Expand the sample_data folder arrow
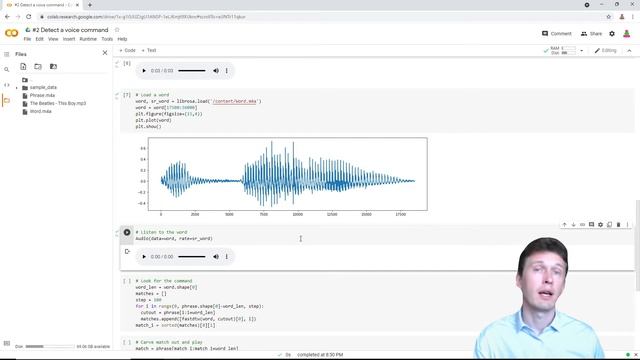The image size is (640, 360). point(17,88)
